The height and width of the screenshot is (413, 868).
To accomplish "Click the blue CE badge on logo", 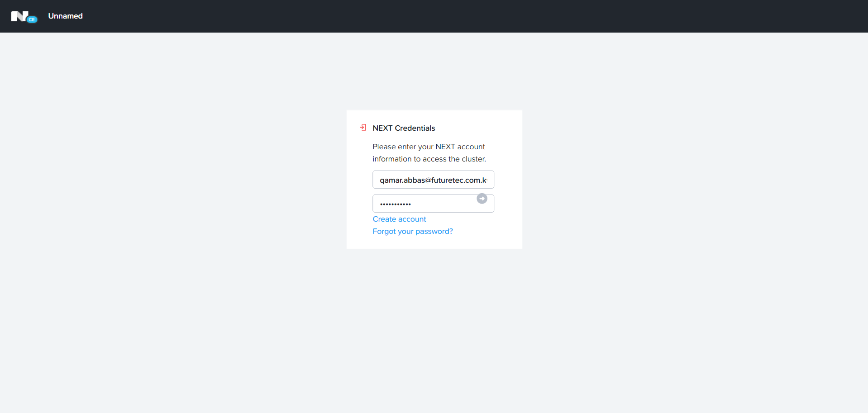I will [x=32, y=19].
